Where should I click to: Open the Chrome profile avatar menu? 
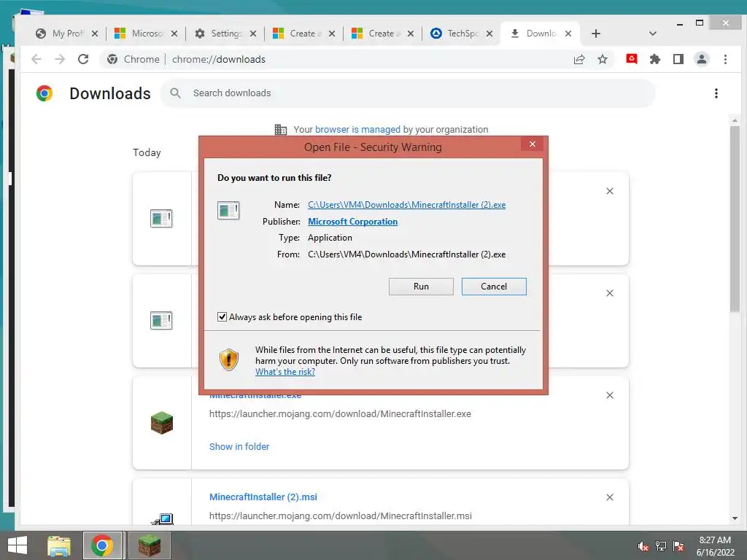pyautogui.click(x=702, y=59)
